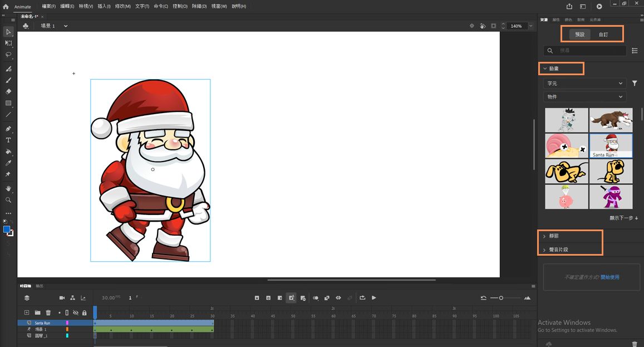The height and width of the screenshot is (347, 644).
Task: Open the Quick Share and Publish icon
Action: (x=569, y=6)
